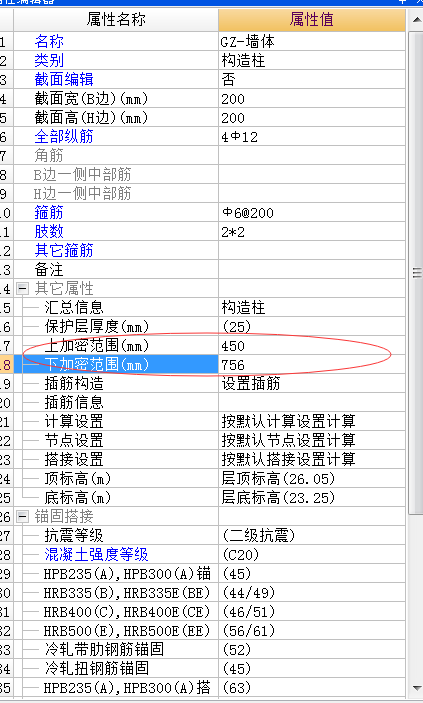Select the 角筋 row label
The image size is (423, 703).
tap(49, 155)
